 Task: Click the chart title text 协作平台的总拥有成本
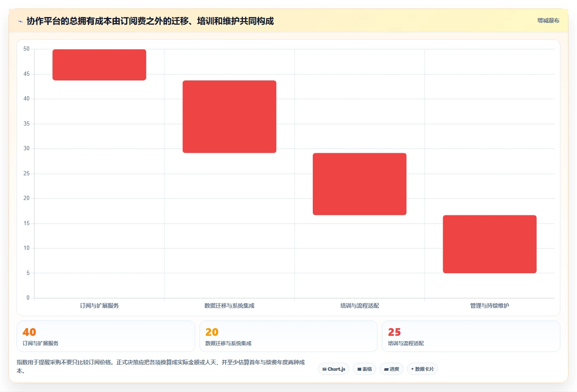(69, 21)
